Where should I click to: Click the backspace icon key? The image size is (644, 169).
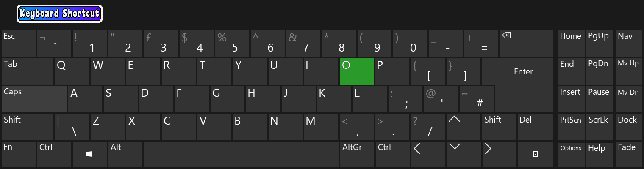(527, 44)
